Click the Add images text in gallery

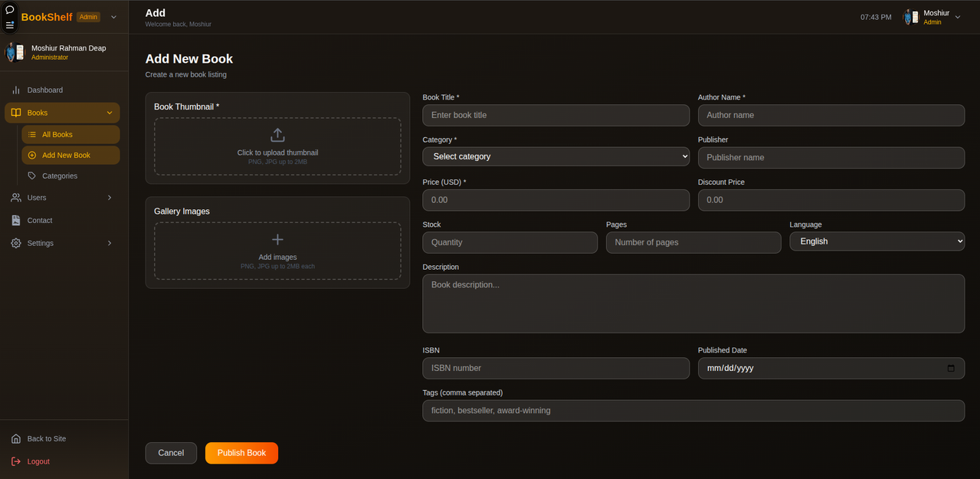click(277, 258)
